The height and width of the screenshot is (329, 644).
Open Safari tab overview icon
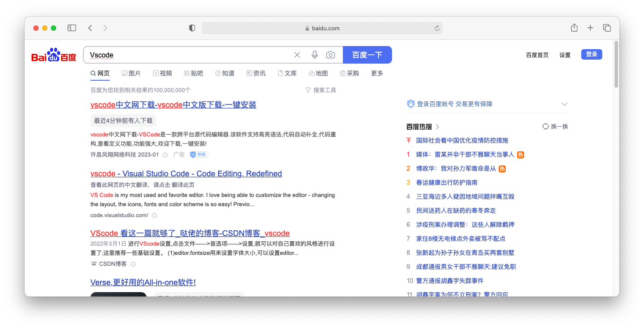(x=607, y=28)
